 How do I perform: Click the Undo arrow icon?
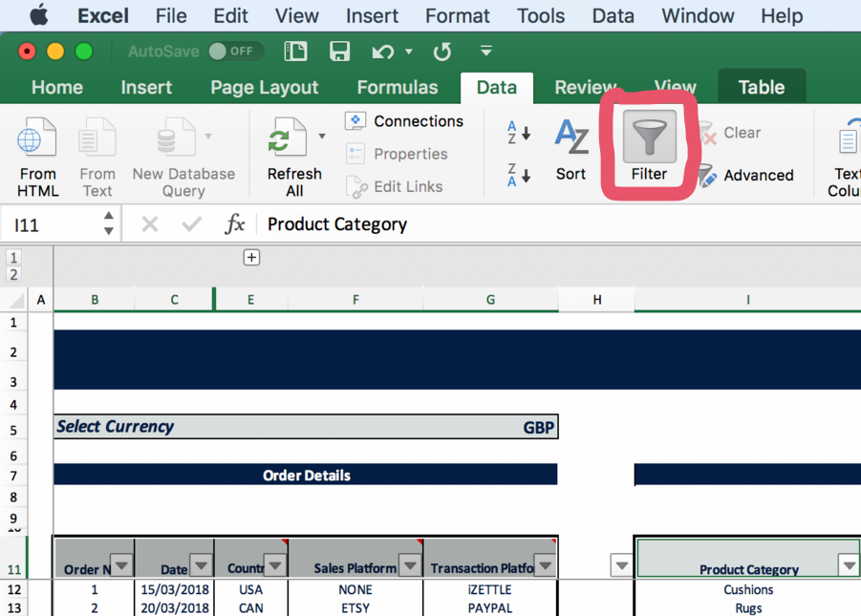click(x=383, y=52)
